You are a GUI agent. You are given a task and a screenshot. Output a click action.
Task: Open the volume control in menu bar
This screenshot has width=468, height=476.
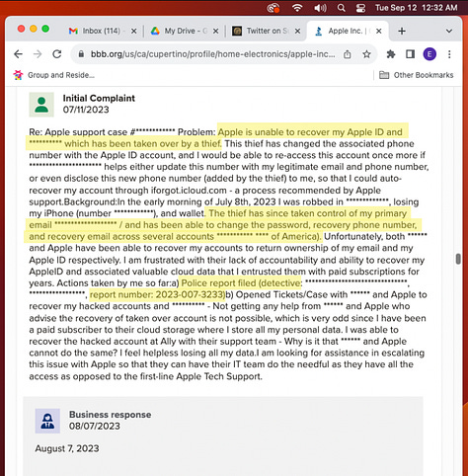click(x=320, y=8)
